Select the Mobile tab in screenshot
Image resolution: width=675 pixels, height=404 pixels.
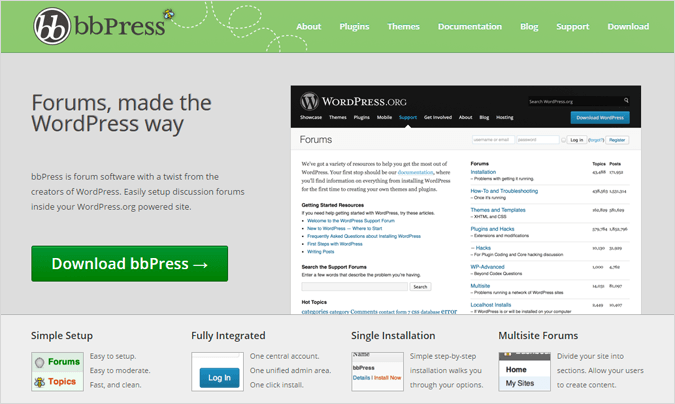[384, 117]
